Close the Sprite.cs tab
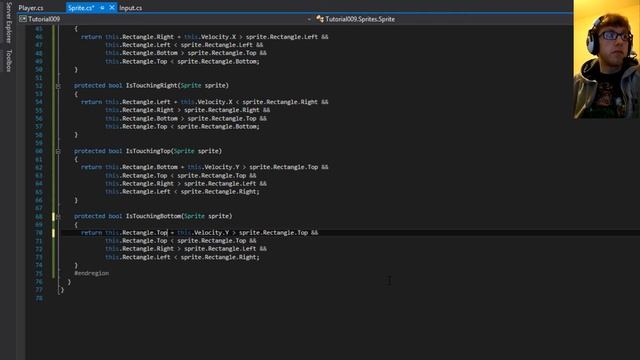 [112, 8]
